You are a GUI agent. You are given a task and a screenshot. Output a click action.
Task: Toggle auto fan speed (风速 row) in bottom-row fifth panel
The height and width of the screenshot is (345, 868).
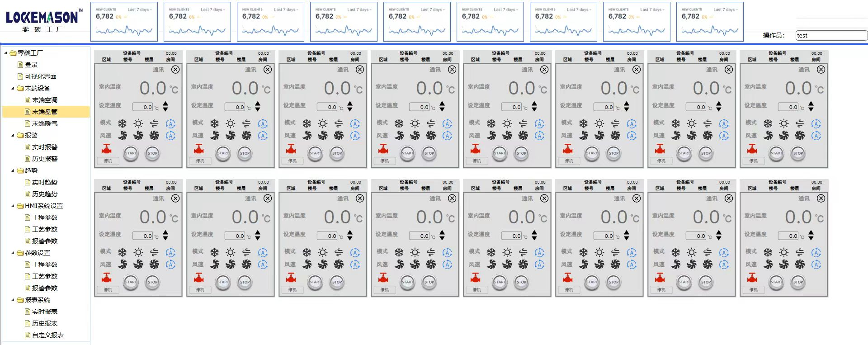click(x=539, y=264)
